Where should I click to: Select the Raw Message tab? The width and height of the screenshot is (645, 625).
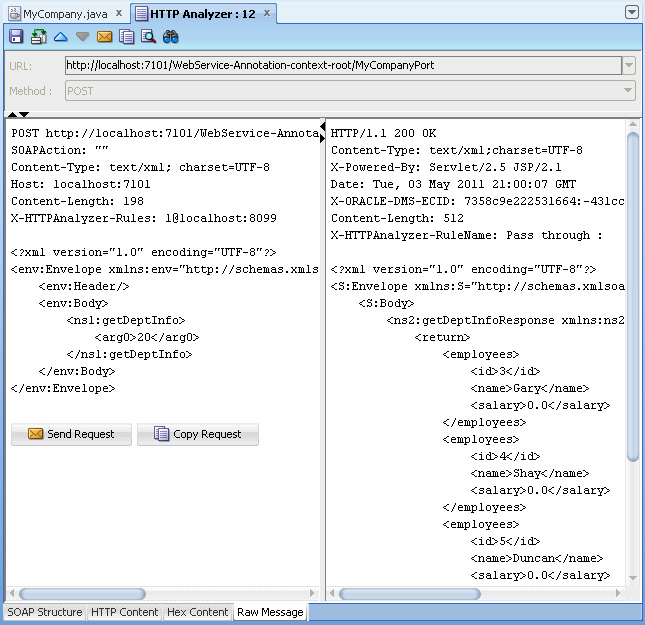[x=270, y=612]
